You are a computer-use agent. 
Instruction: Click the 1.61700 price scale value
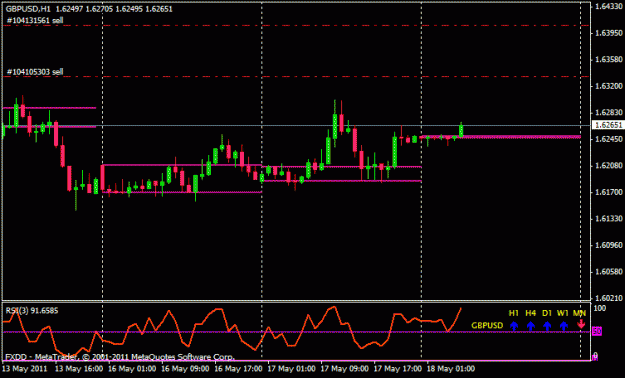[609, 192]
